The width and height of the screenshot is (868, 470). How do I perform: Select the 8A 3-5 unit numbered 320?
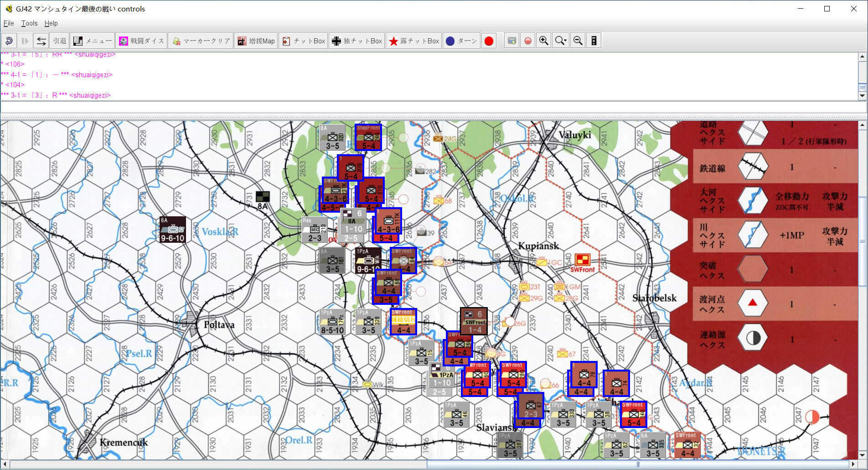[332, 137]
